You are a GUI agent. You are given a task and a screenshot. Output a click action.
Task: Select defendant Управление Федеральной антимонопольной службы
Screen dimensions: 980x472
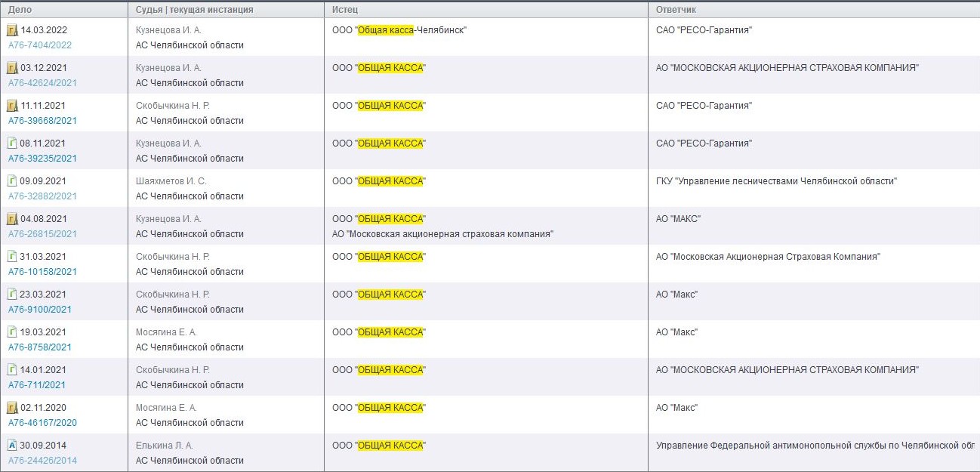click(816, 446)
